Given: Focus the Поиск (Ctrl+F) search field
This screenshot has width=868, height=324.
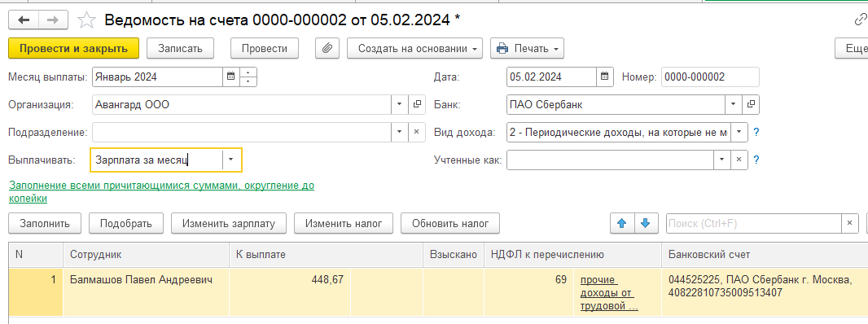Looking at the screenshot, I should (x=754, y=223).
